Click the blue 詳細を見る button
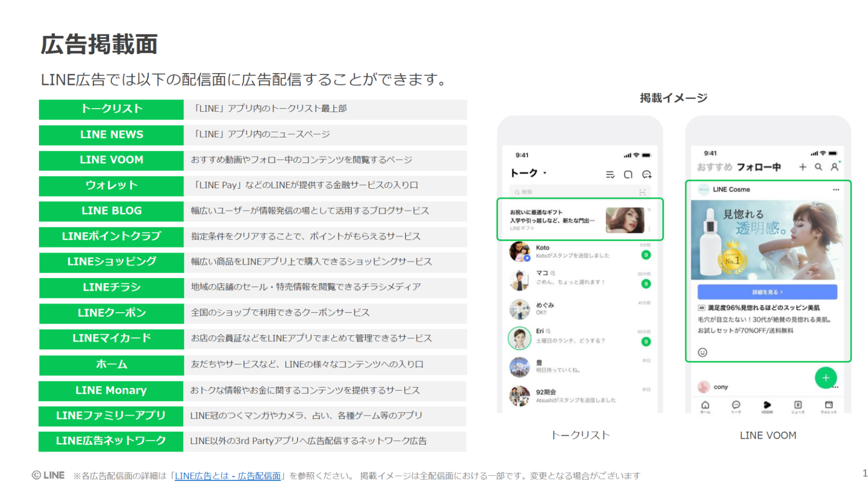The height and width of the screenshot is (487, 868). tap(767, 292)
